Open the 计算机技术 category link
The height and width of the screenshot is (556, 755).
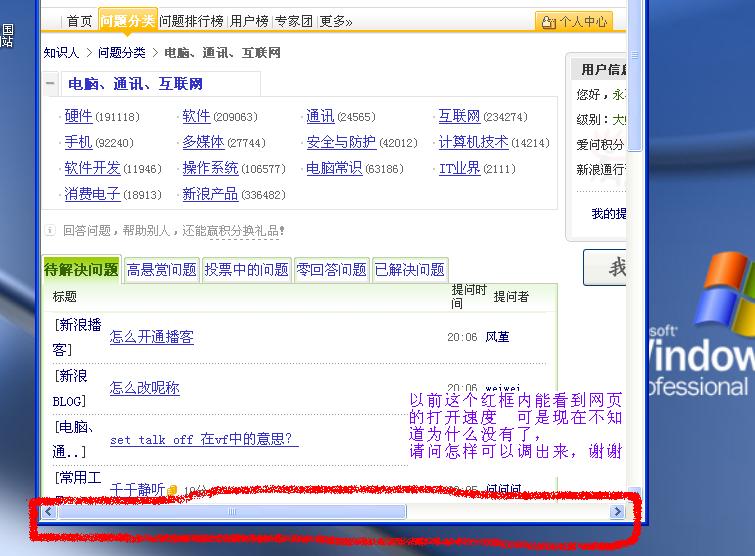coord(473,142)
